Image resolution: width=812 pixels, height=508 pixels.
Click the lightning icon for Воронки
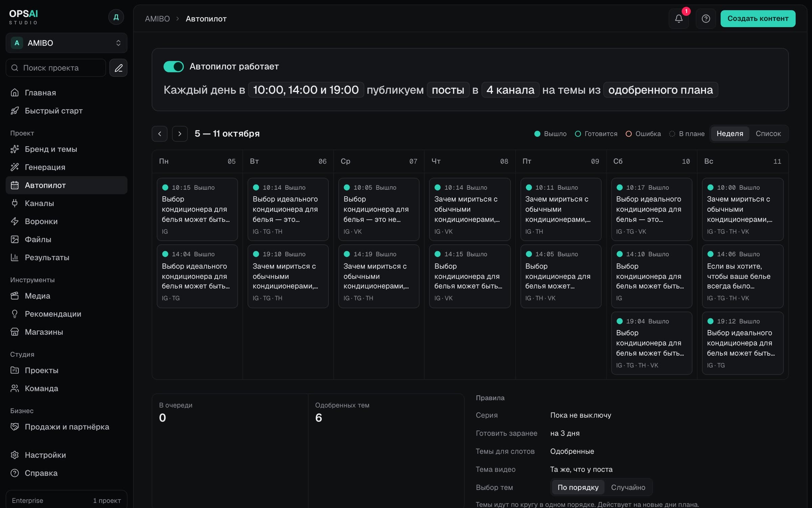pyautogui.click(x=15, y=221)
